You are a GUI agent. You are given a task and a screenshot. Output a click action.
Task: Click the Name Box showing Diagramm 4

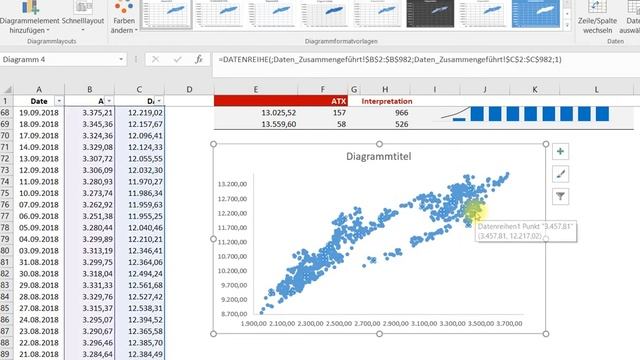(58, 60)
